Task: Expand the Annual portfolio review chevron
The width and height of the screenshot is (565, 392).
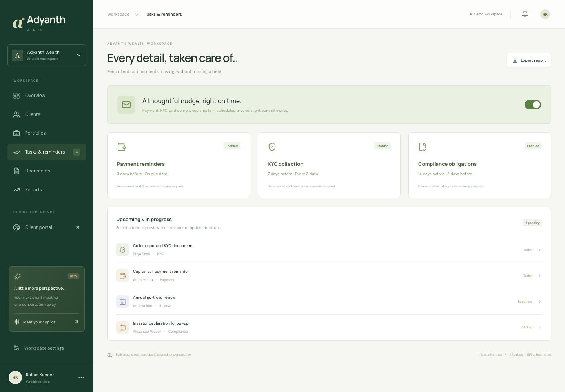Action: pos(539,301)
